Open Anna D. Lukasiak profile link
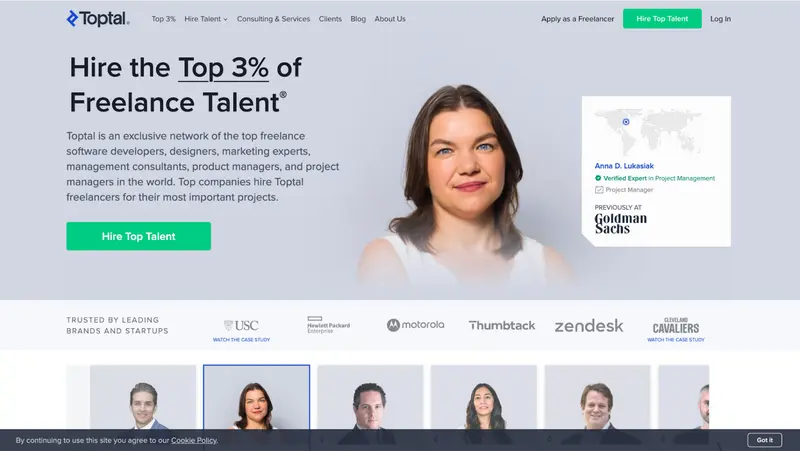This screenshot has height=451, width=800. click(623, 166)
